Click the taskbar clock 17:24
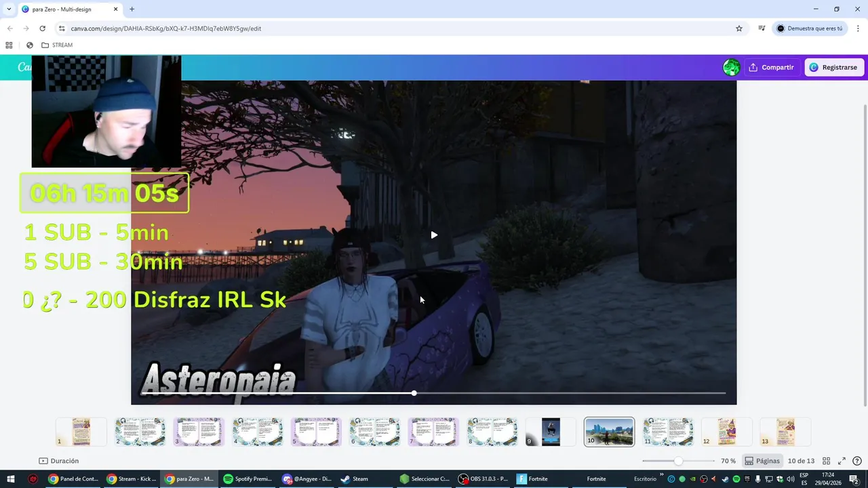 coord(828,479)
